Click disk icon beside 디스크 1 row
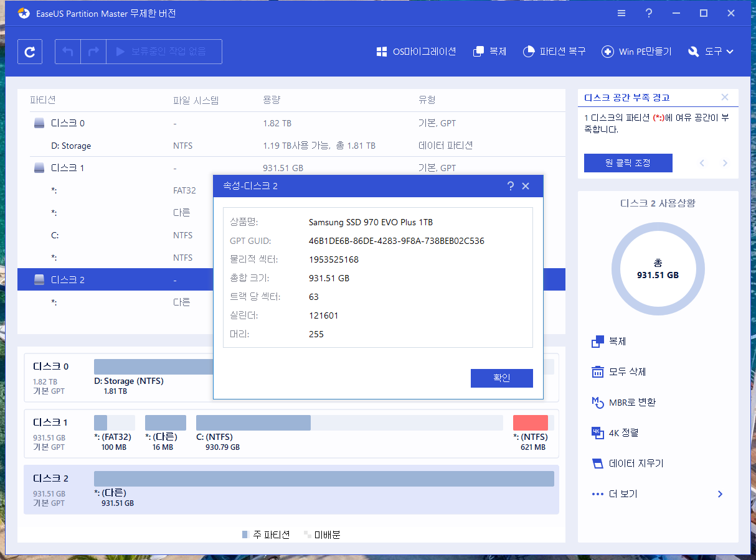 point(39,168)
